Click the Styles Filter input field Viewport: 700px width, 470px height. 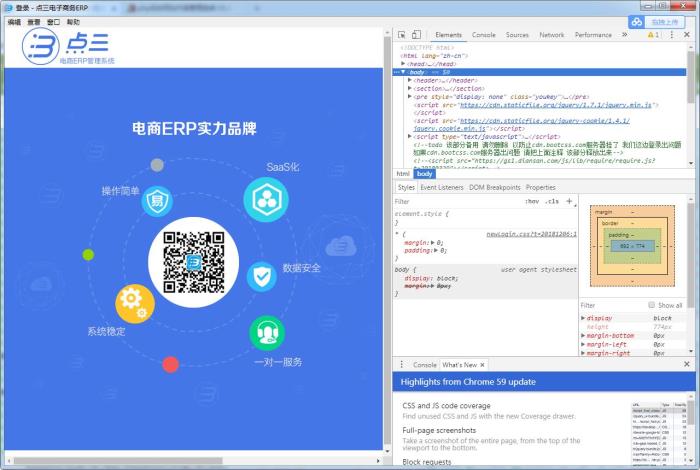[x=458, y=202]
